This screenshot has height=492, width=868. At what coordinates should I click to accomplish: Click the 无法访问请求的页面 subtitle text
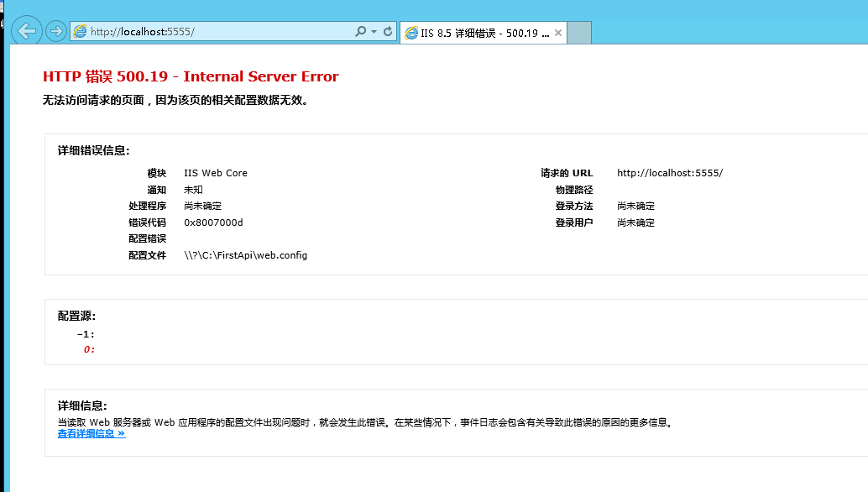coord(175,100)
